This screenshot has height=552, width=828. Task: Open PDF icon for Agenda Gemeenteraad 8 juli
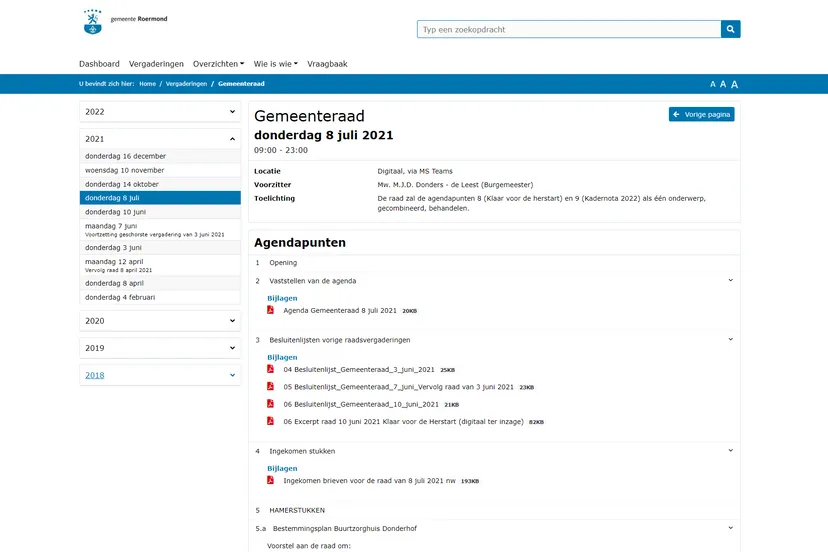[271, 311]
